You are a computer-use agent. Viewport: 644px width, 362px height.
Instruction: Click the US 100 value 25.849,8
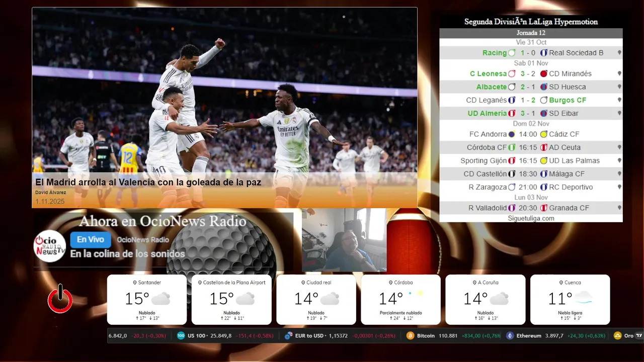(x=221, y=336)
